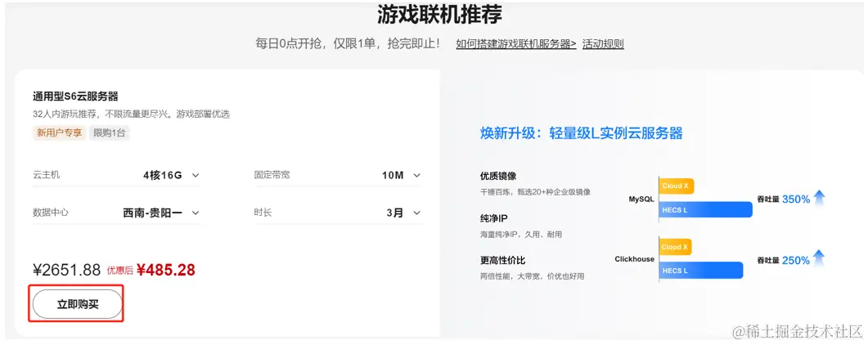
Task: Click the 游戏联机推荐 heading
Action: click(x=439, y=15)
